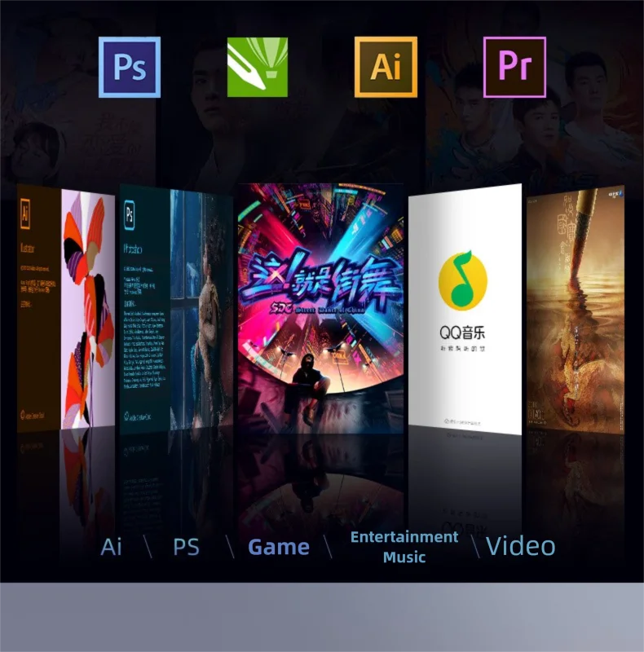Switch to the "Ai" category label
This screenshot has height=652, width=644.
pos(112,547)
